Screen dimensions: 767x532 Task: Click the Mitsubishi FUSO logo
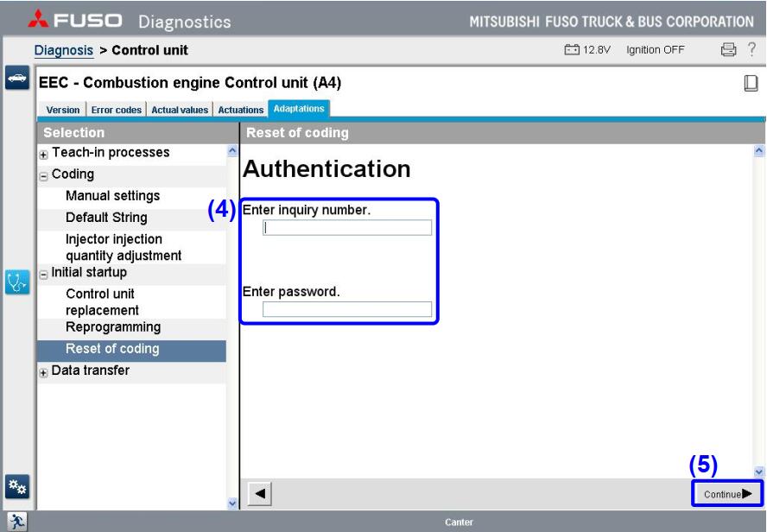pos(75,20)
